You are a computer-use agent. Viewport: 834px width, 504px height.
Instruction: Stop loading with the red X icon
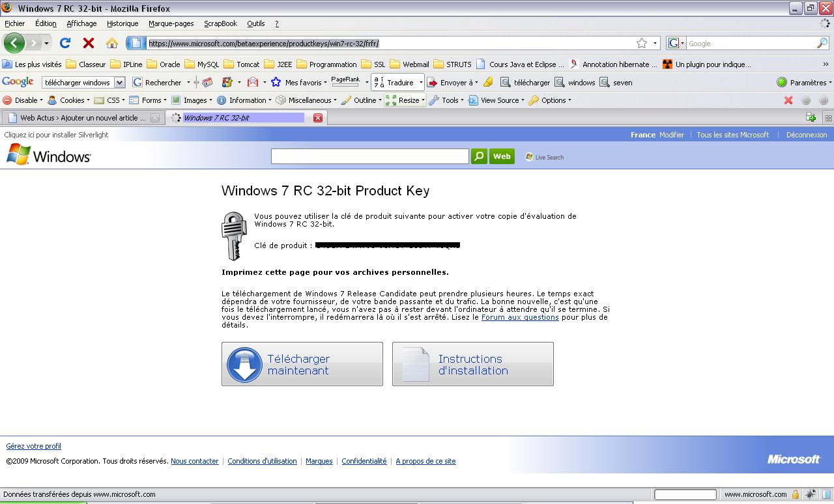tap(89, 43)
